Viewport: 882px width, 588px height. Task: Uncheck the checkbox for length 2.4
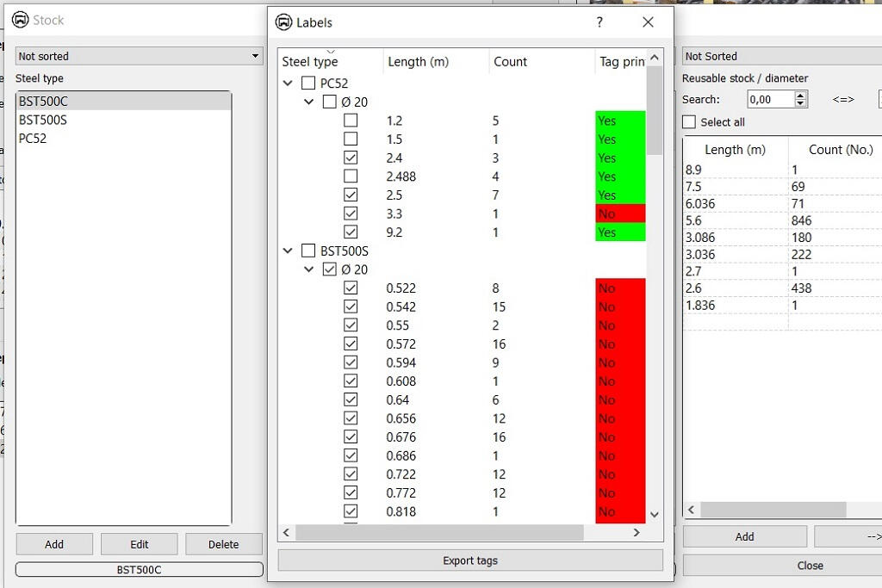coord(351,158)
